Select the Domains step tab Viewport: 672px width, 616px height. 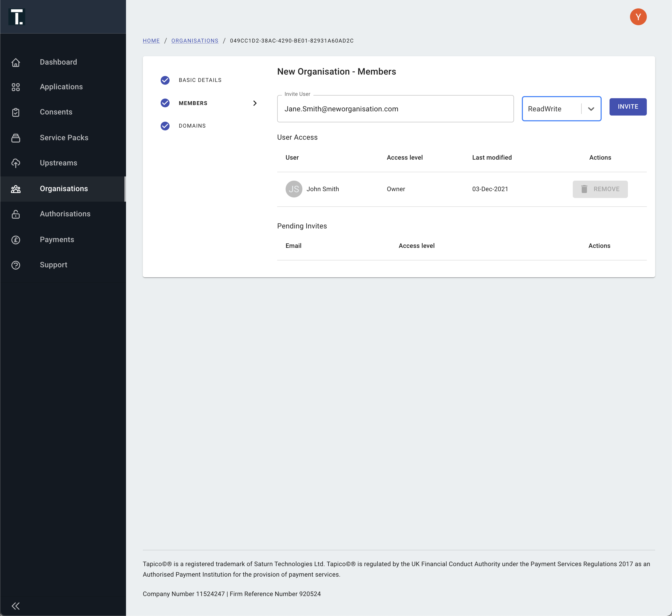[192, 126]
